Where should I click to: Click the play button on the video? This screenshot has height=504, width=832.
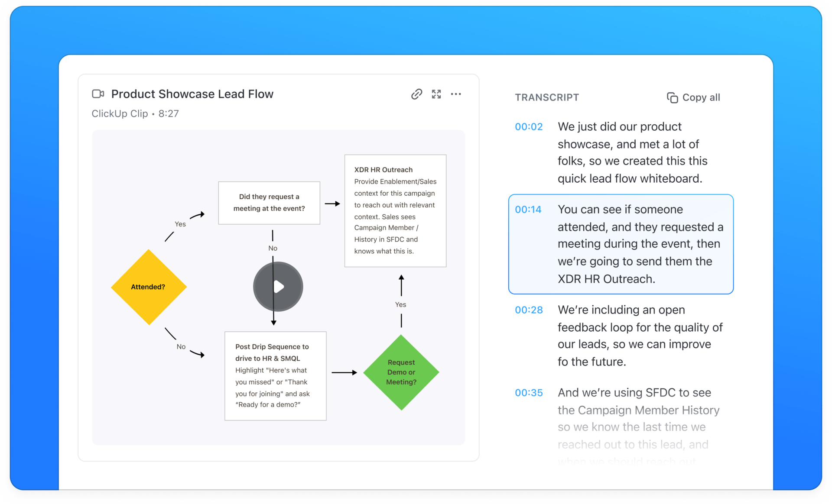(278, 287)
